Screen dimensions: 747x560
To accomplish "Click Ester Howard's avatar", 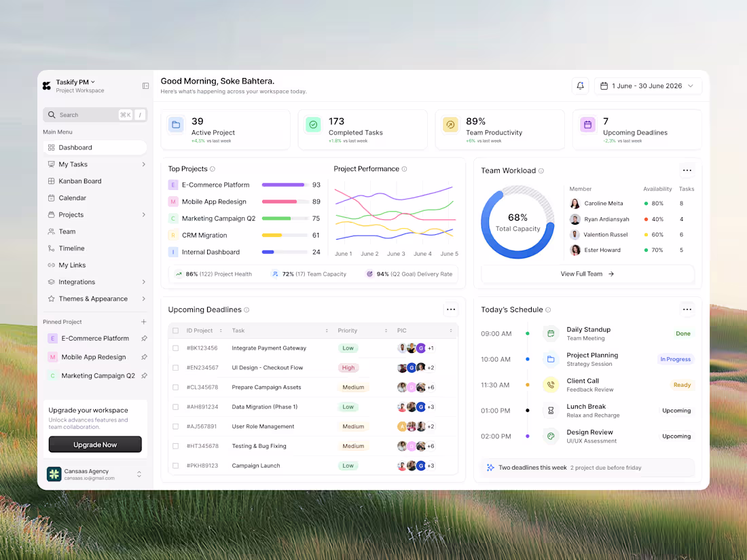I will tap(575, 250).
